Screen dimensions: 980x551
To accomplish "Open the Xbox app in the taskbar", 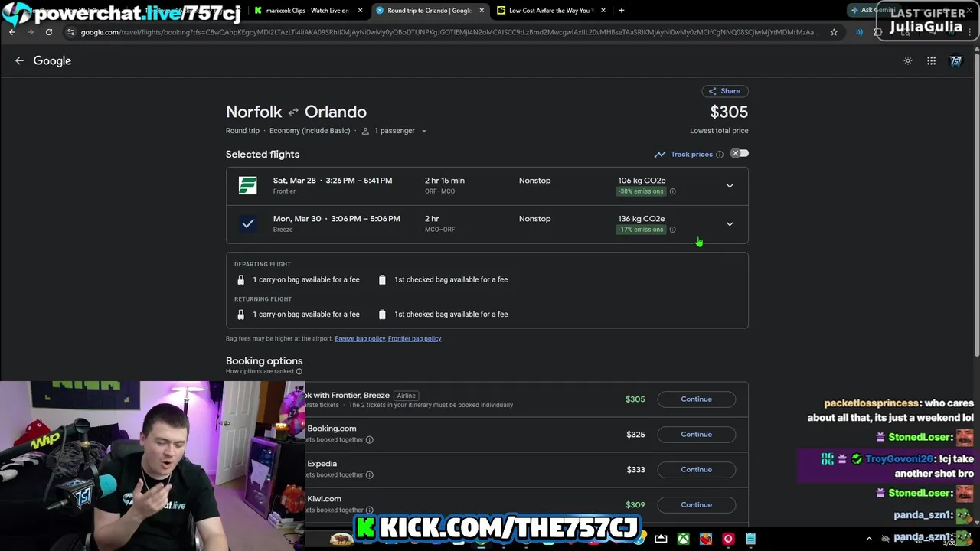I will pyautogui.click(x=683, y=539).
